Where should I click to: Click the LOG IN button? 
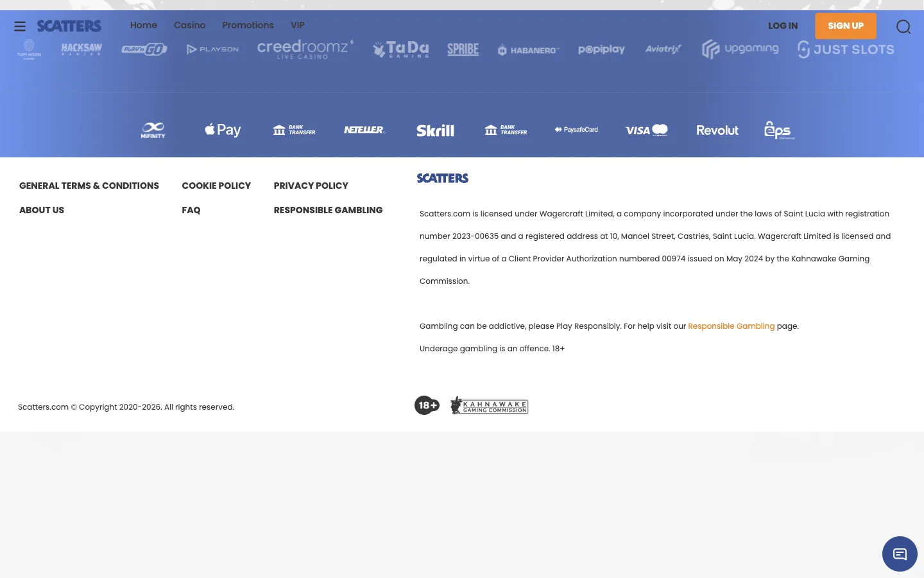coord(783,26)
